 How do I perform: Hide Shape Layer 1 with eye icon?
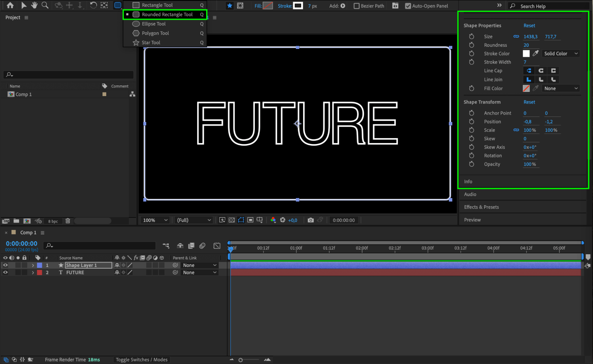(5, 265)
